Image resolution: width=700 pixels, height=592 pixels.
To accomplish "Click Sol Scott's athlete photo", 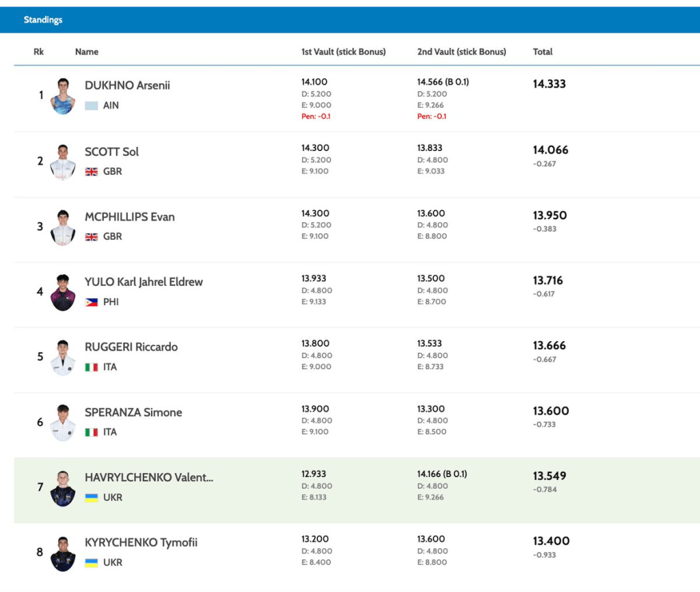I will point(63,162).
